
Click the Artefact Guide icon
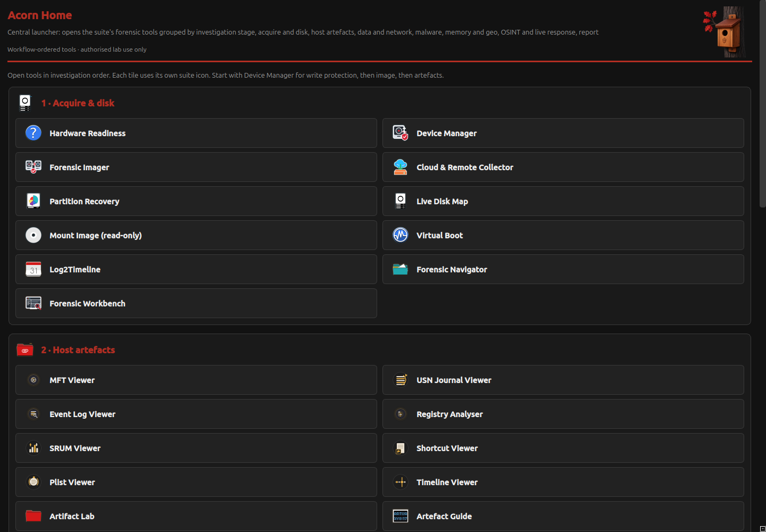401,516
